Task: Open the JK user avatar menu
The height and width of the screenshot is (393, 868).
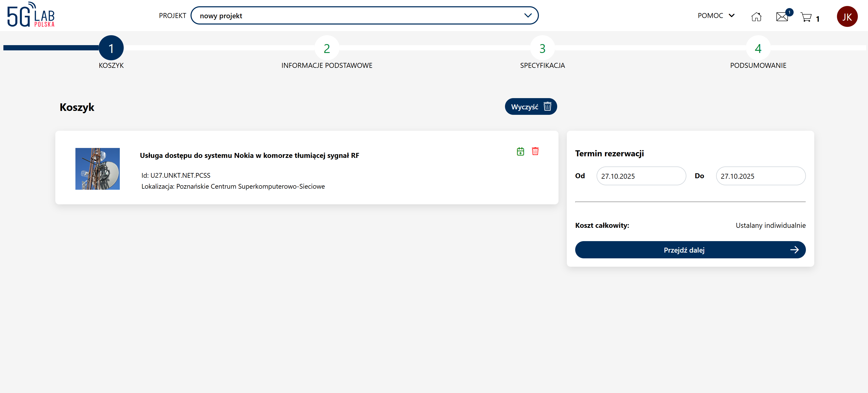Action: [847, 16]
